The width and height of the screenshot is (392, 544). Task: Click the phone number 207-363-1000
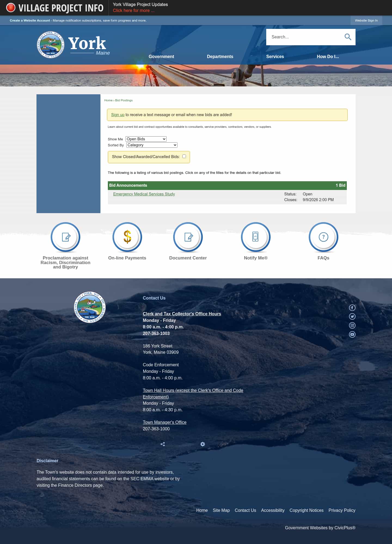click(x=156, y=429)
